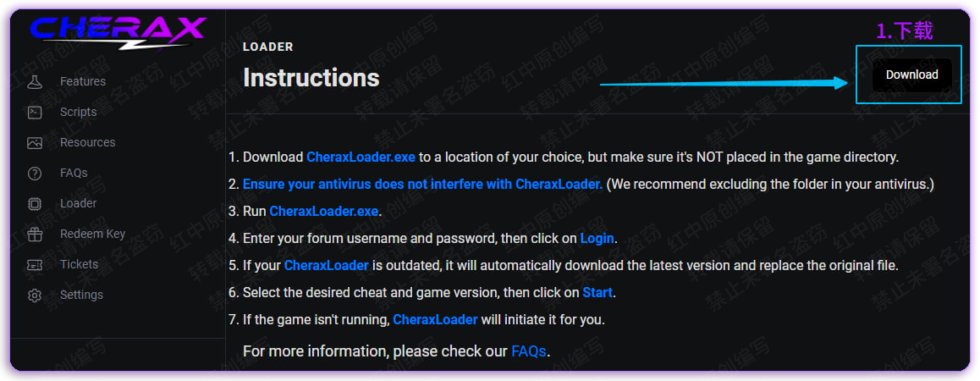Open the "Ensure your antivirus does not interfere" link
The height and width of the screenshot is (381, 980).
[422, 184]
